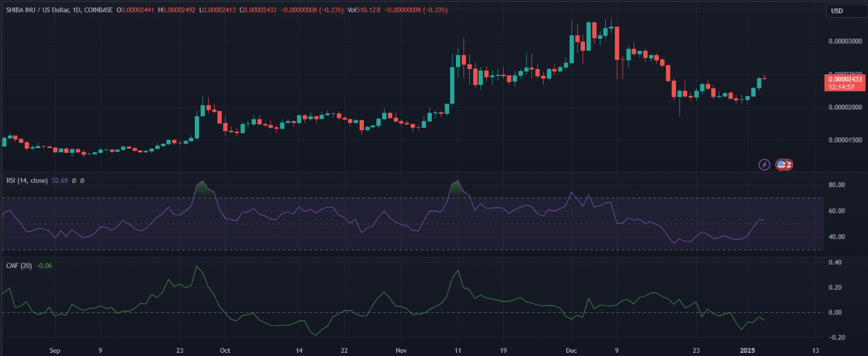Click the bar countdown timer 12:14:57
The image size is (868, 356).
coord(842,87)
